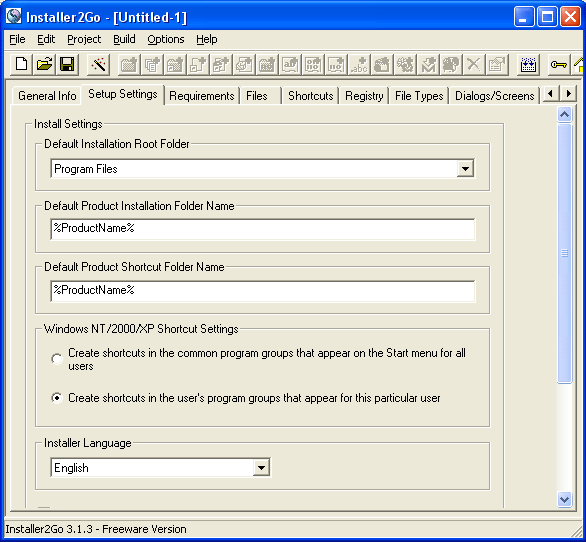Viewport: 586px width, 542px height.
Task: Open the Edit menu
Action: 46,39
